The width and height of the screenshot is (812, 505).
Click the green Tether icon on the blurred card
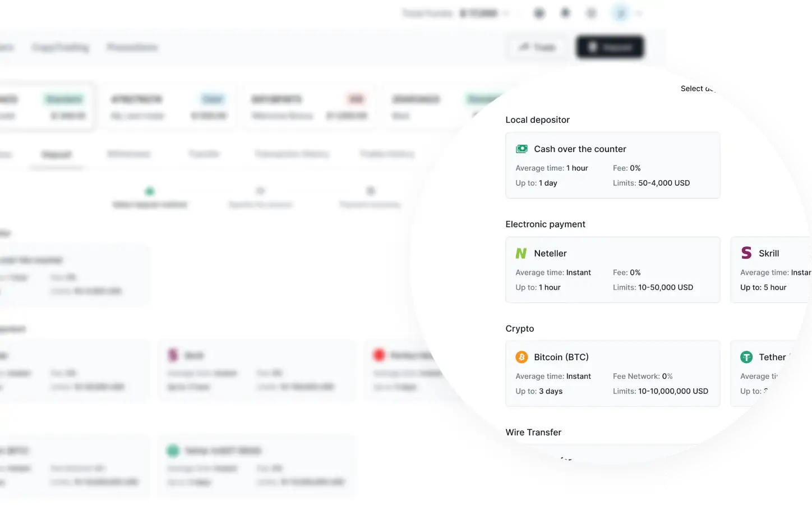pos(173,451)
